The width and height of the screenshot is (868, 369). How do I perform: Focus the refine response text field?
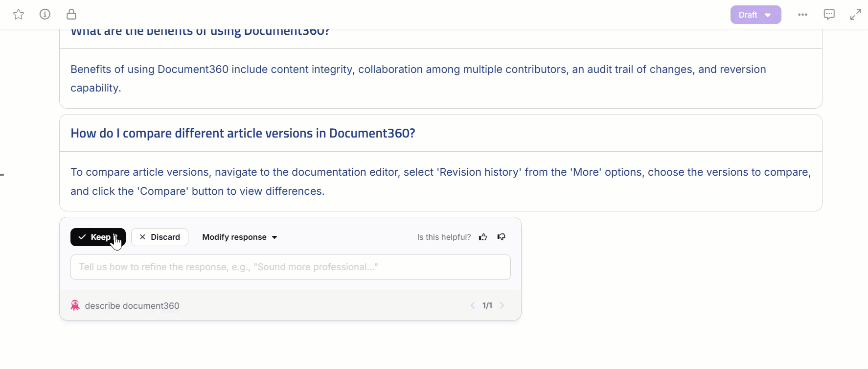click(290, 267)
